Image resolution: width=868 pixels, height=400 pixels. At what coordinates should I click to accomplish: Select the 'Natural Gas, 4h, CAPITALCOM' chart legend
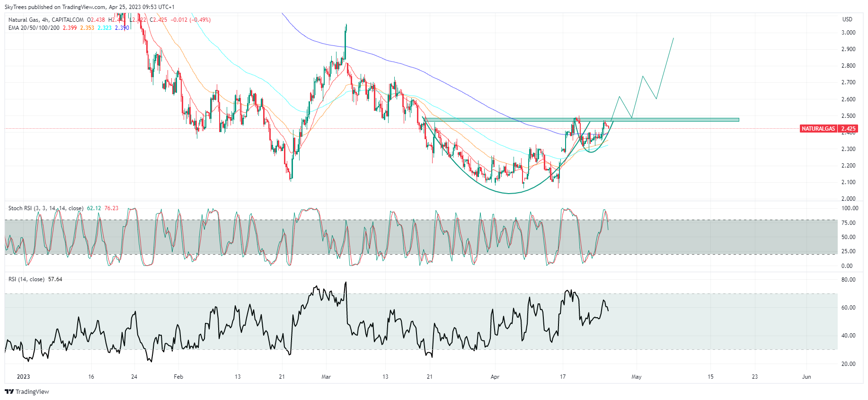pos(46,20)
